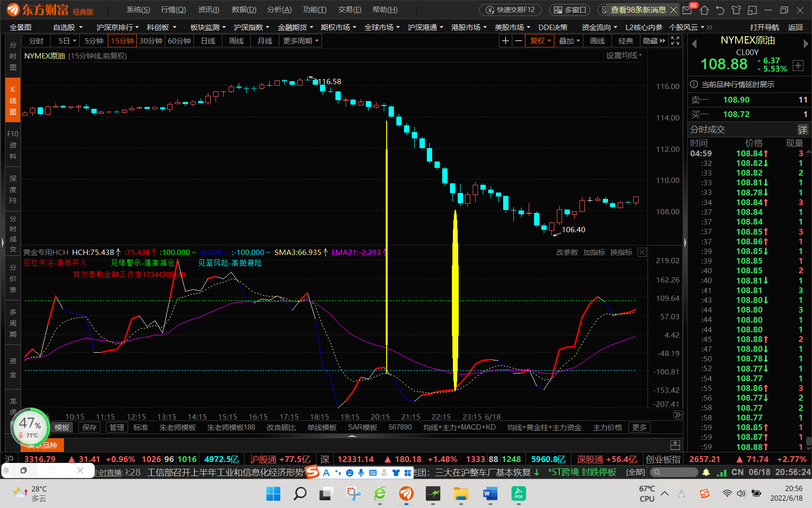This screenshot has width=812, height=508.
Task: Toggle 画线 drawing tools
Action: 597,41
